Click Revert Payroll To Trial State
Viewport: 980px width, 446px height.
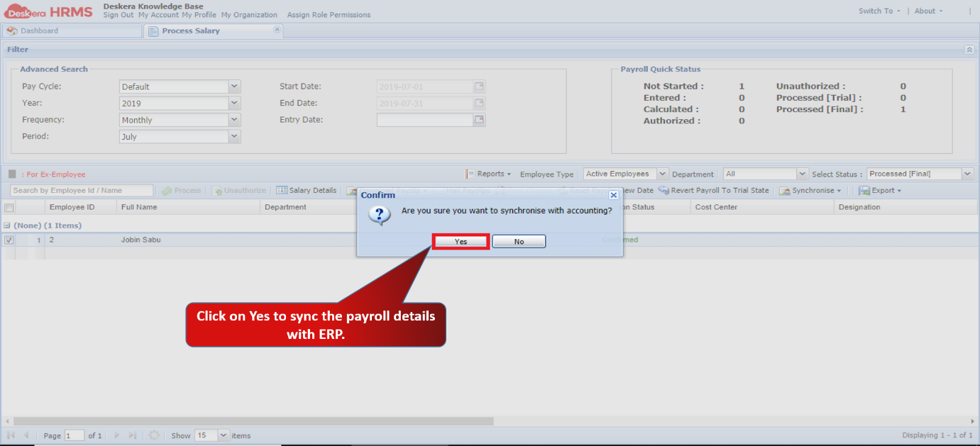pos(714,191)
